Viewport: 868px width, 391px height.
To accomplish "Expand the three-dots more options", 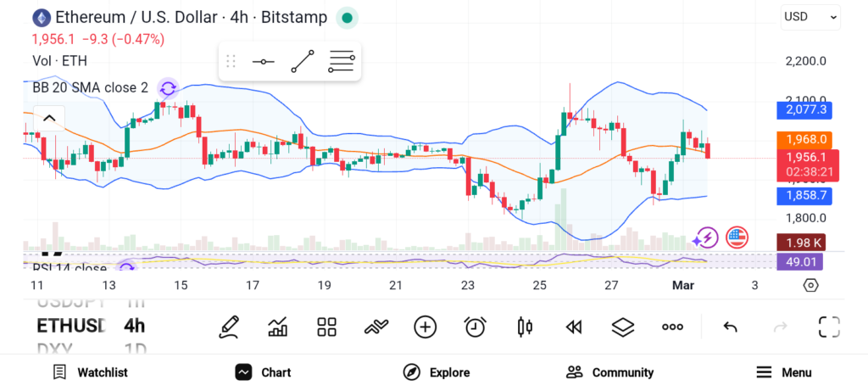I will [672, 327].
